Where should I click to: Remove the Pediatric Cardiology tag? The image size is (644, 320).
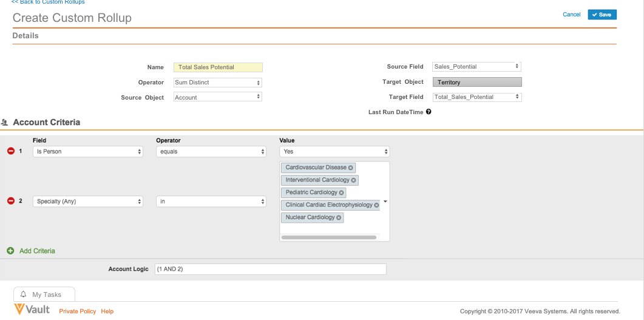coord(341,192)
